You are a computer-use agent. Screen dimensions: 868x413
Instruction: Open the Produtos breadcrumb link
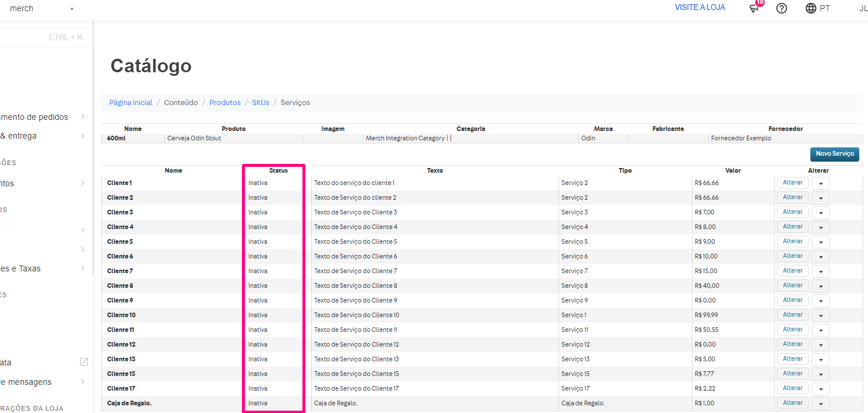click(225, 103)
